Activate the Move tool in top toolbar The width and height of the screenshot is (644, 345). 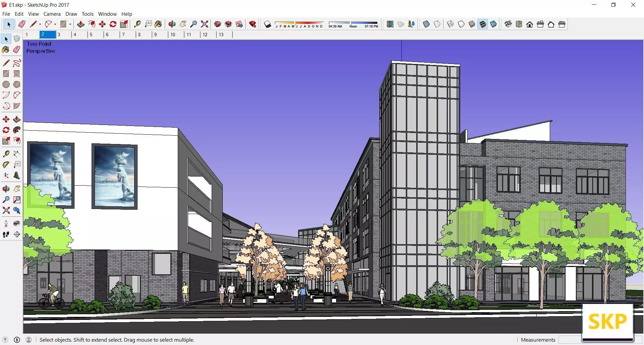[102, 24]
